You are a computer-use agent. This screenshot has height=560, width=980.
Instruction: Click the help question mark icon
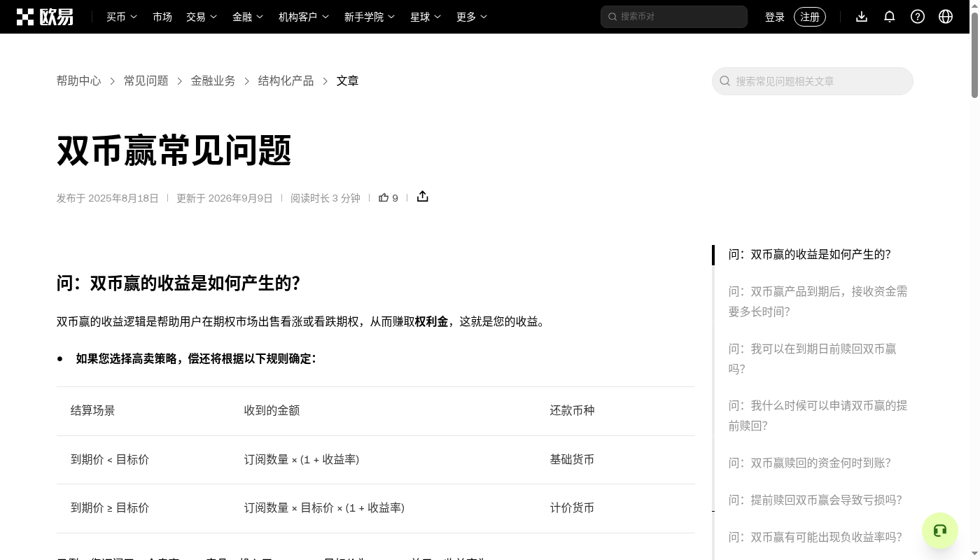click(918, 17)
